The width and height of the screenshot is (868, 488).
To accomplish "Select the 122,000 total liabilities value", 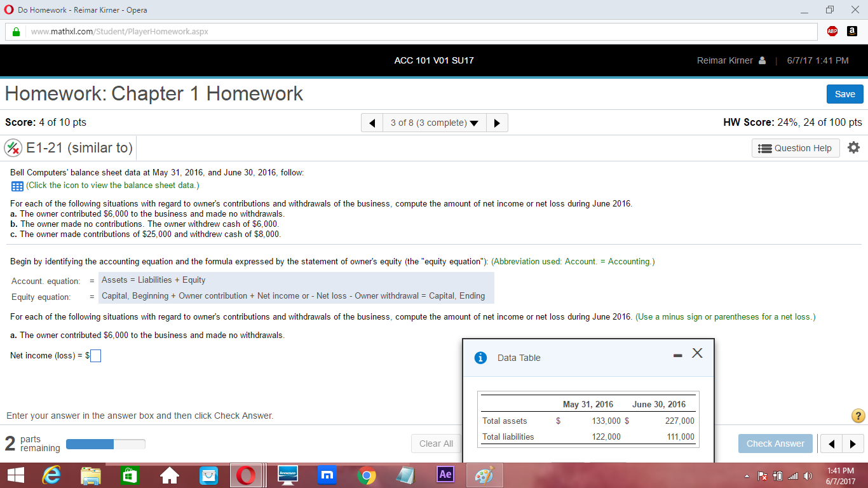I will 606,437.
